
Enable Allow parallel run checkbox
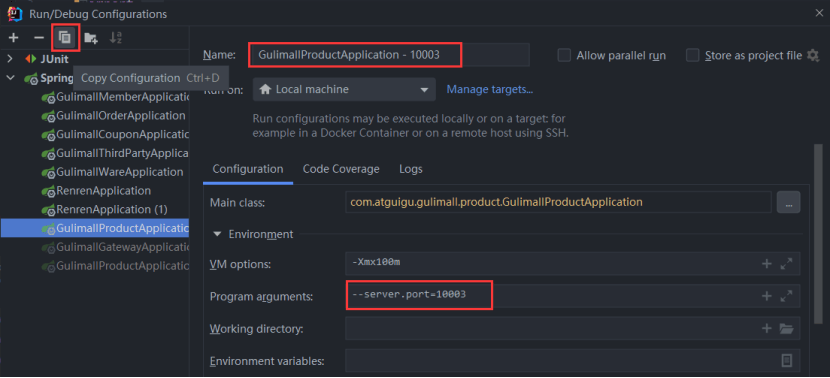pos(564,56)
